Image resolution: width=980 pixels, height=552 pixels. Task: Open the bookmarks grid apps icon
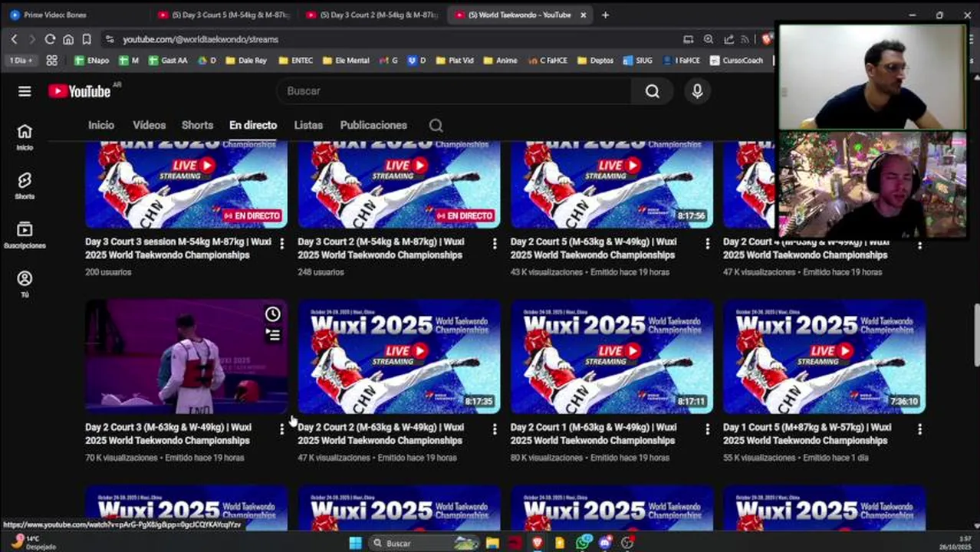tap(51, 61)
